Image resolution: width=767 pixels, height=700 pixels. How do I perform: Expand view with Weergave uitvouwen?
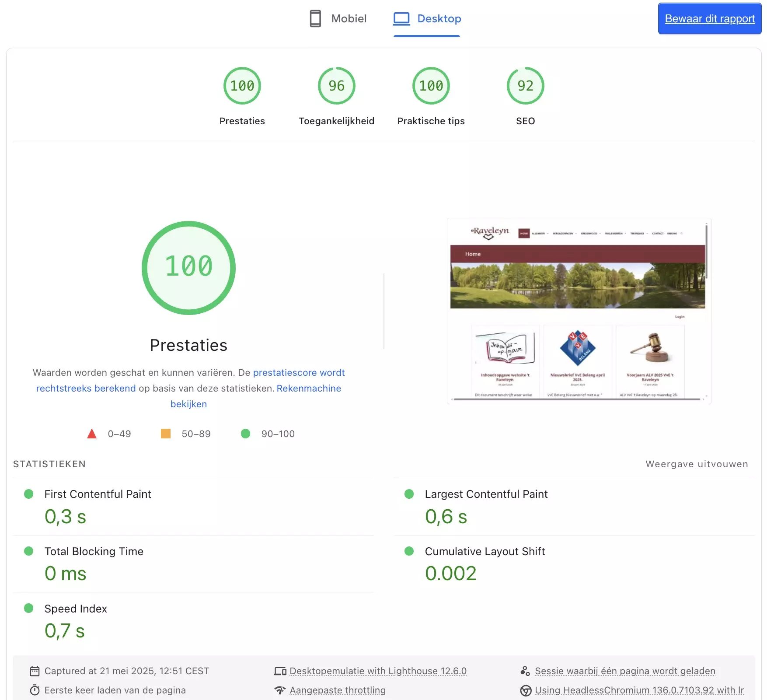[697, 464]
